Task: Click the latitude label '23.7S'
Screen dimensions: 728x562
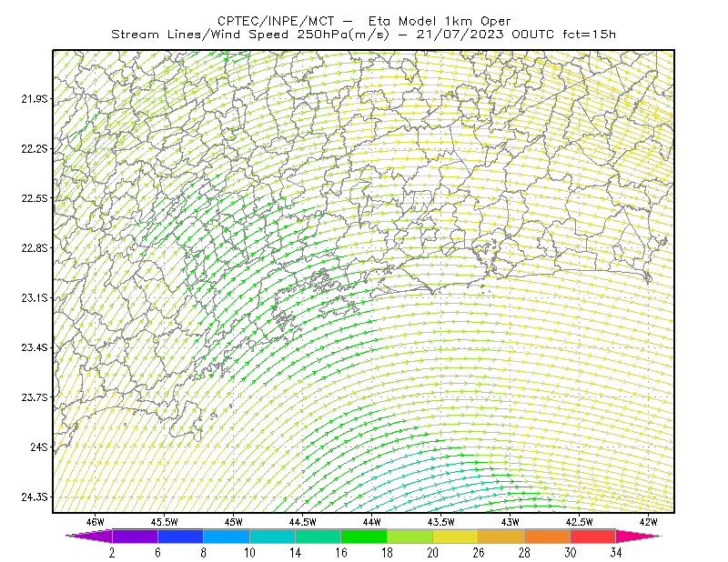Action: 35,397
